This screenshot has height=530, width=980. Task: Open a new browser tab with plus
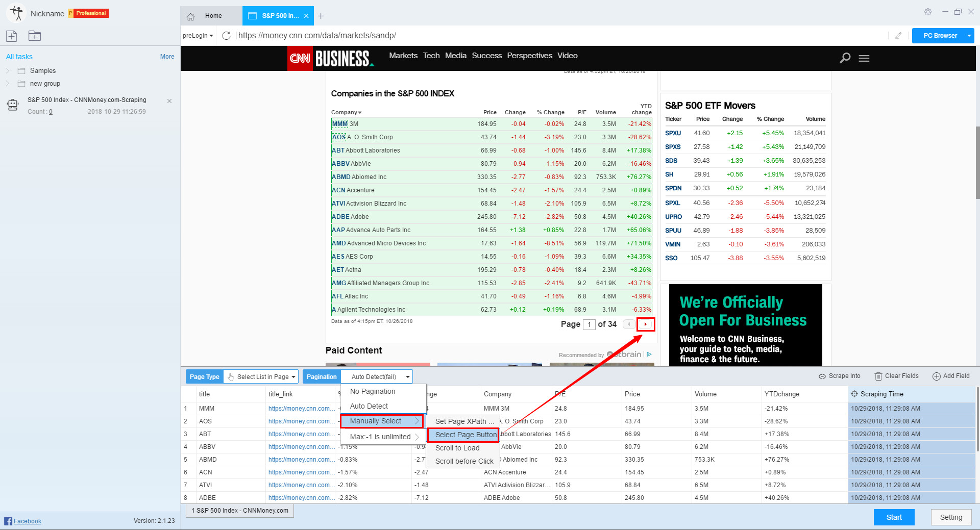[321, 16]
